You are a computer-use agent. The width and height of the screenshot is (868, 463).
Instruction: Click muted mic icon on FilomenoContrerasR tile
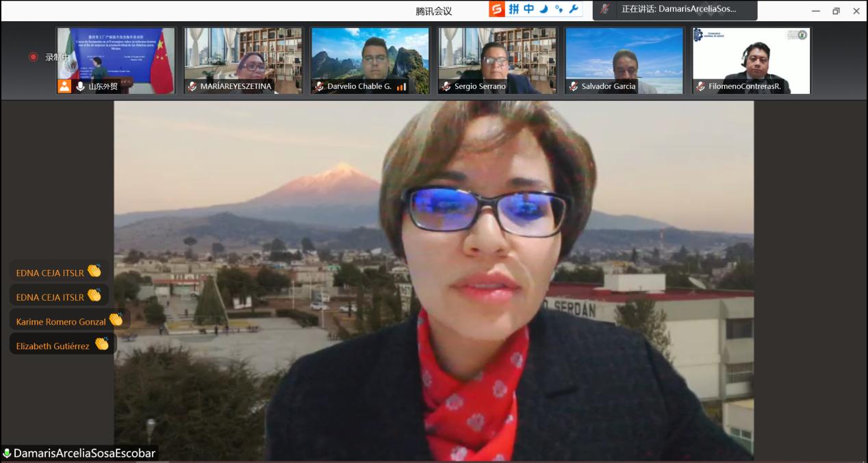(x=700, y=86)
